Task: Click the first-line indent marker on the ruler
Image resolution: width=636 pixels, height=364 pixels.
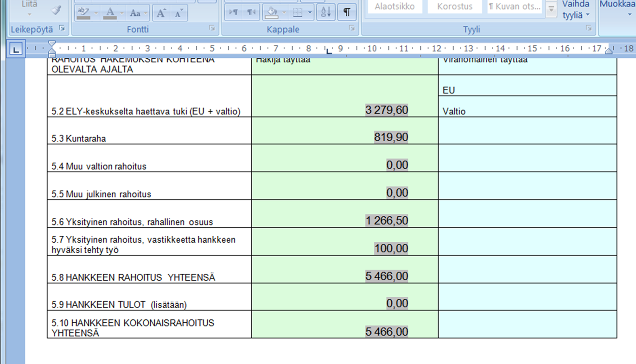Action: tap(52, 44)
